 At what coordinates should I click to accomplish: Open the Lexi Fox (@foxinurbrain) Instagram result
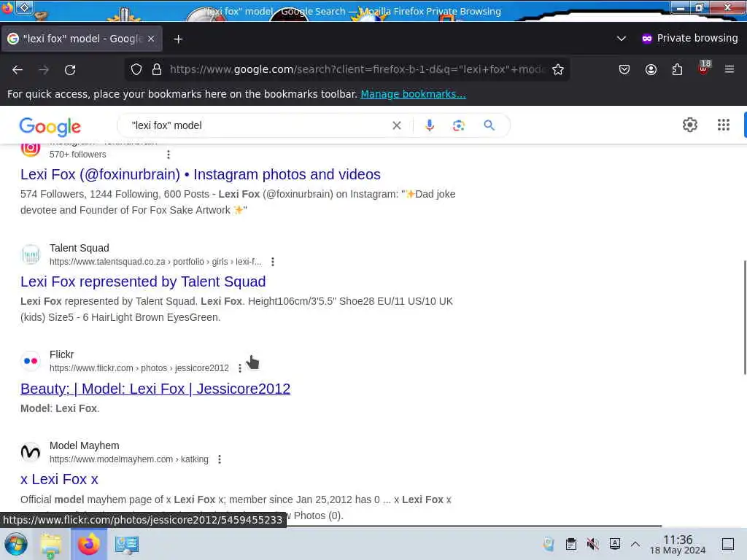[x=201, y=174]
